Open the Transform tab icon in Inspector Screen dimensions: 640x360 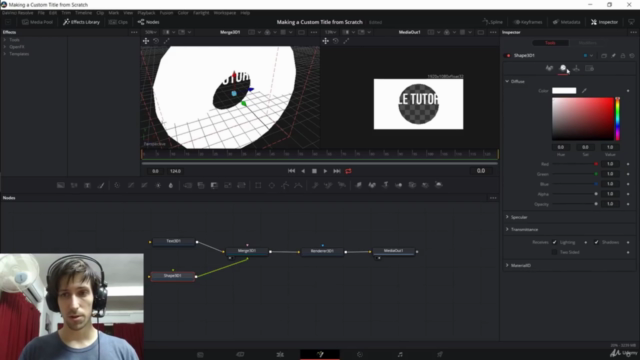pos(576,68)
